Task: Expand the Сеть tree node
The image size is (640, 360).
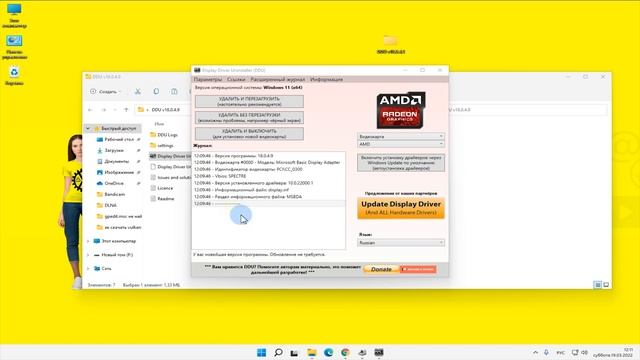Action: point(88,269)
